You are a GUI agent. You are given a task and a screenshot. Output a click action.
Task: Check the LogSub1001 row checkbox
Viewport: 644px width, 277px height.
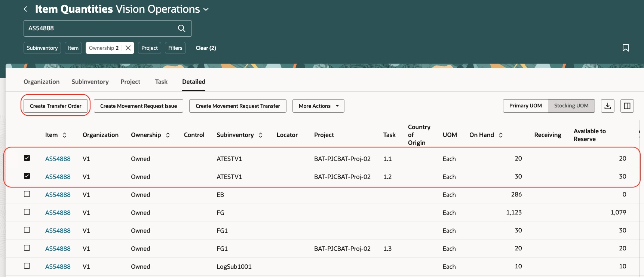[27, 266]
